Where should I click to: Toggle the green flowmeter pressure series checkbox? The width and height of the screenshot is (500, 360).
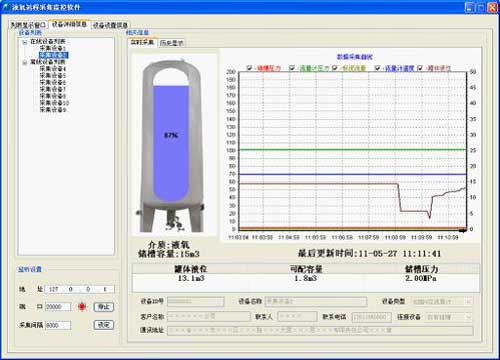[x=292, y=68]
